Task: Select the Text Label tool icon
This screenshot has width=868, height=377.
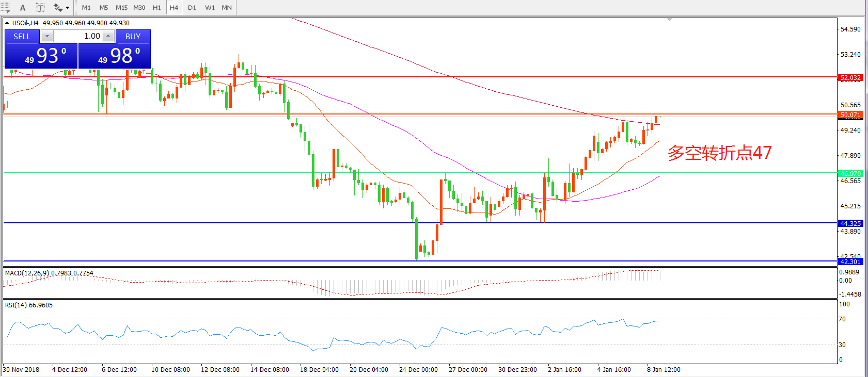Action: [x=40, y=8]
